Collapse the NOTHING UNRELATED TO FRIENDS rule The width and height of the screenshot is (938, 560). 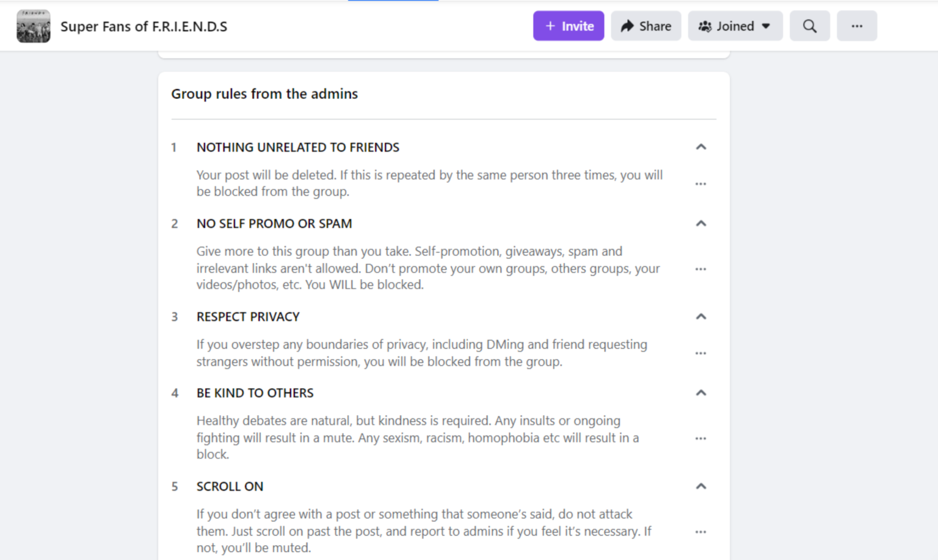click(701, 147)
